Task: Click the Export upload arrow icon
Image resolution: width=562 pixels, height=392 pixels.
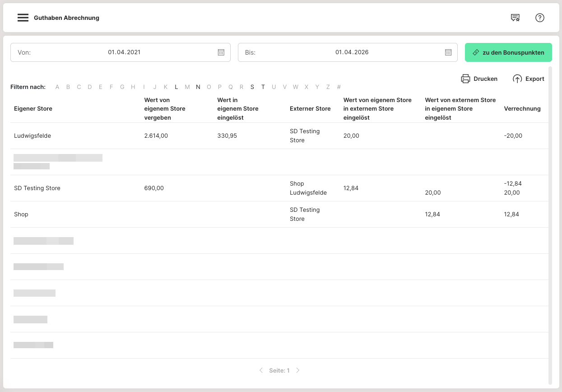Action: pyautogui.click(x=517, y=79)
